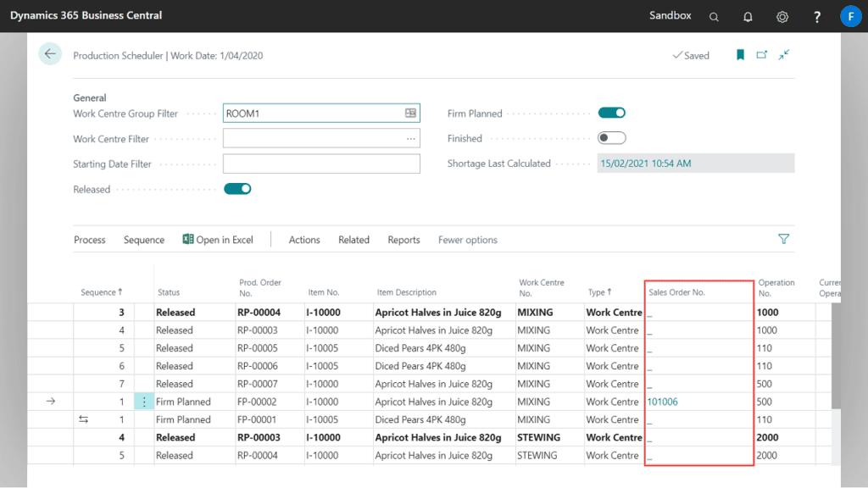Open the Actions menu
868x488 pixels.
click(x=303, y=240)
